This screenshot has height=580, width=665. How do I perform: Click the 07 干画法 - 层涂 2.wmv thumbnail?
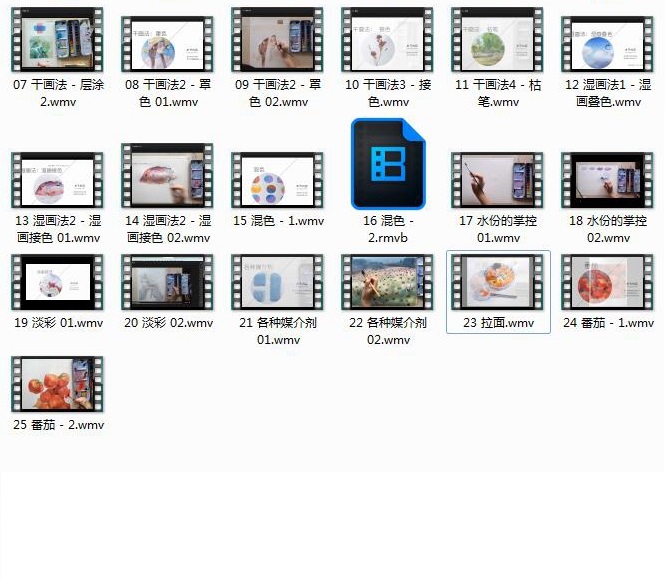pos(57,42)
